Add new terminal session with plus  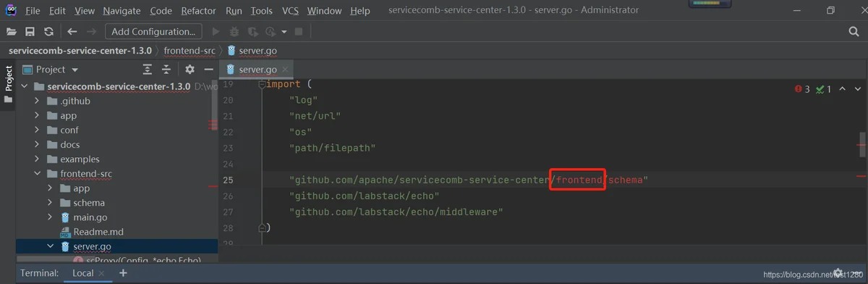click(x=123, y=273)
